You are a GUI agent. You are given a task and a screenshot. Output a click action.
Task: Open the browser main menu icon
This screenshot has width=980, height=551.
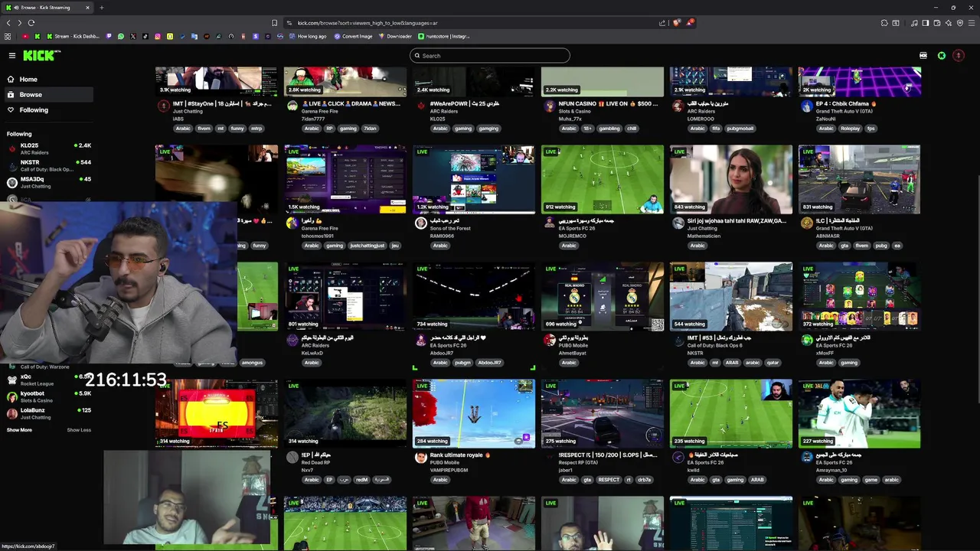pos(972,23)
